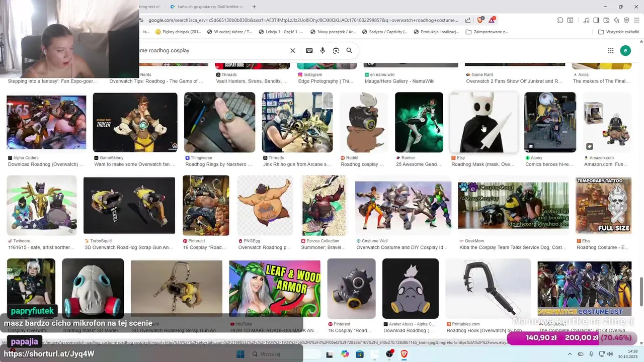Screen dimensions: 644x362
Task: Open Task View on the taskbar
Action: (330, 354)
